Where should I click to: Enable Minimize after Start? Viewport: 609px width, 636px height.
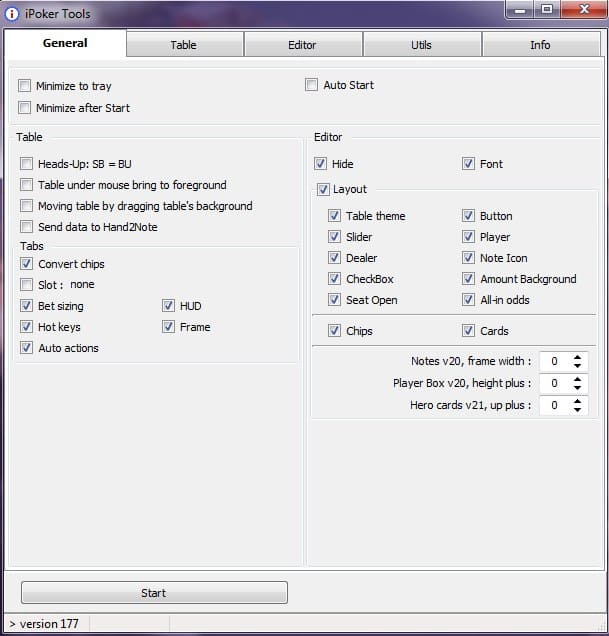24,107
